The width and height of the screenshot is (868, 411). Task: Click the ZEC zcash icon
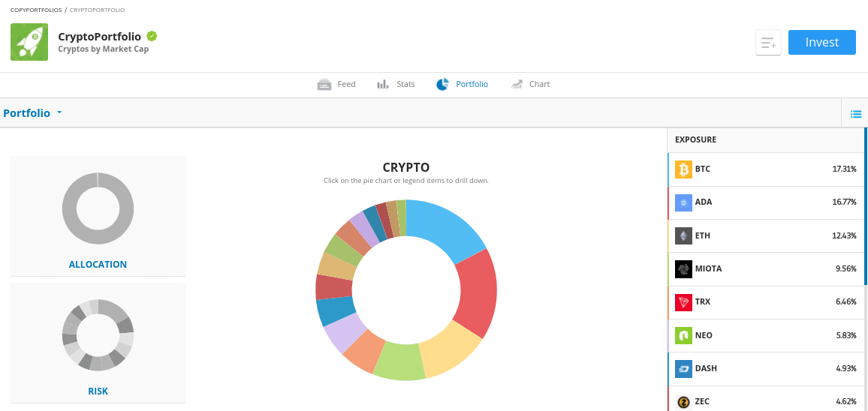(683, 401)
